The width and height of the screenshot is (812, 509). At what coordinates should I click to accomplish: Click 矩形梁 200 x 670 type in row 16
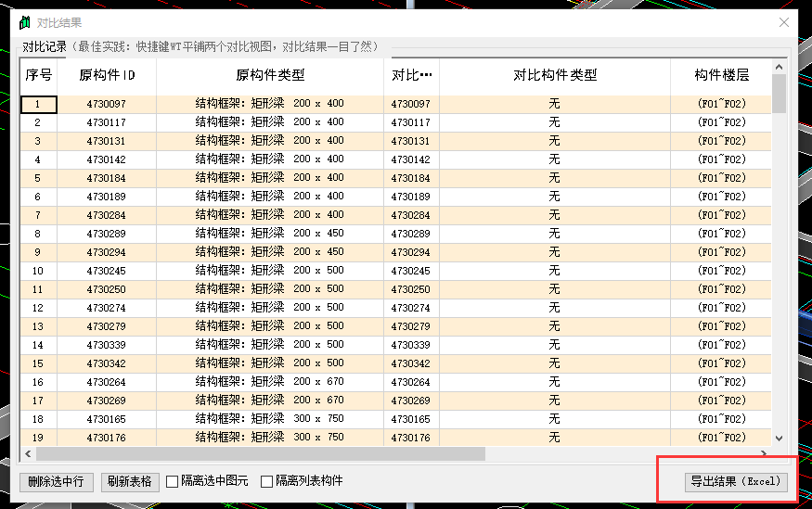[270, 382]
